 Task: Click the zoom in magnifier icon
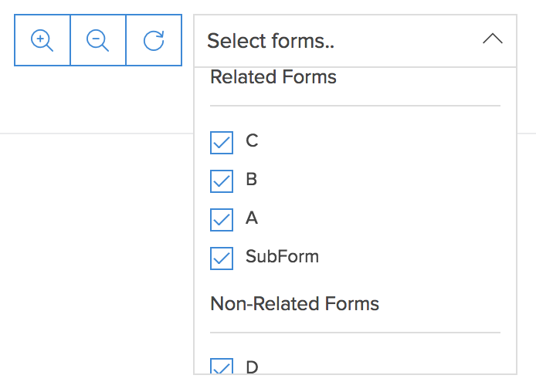(42, 40)
